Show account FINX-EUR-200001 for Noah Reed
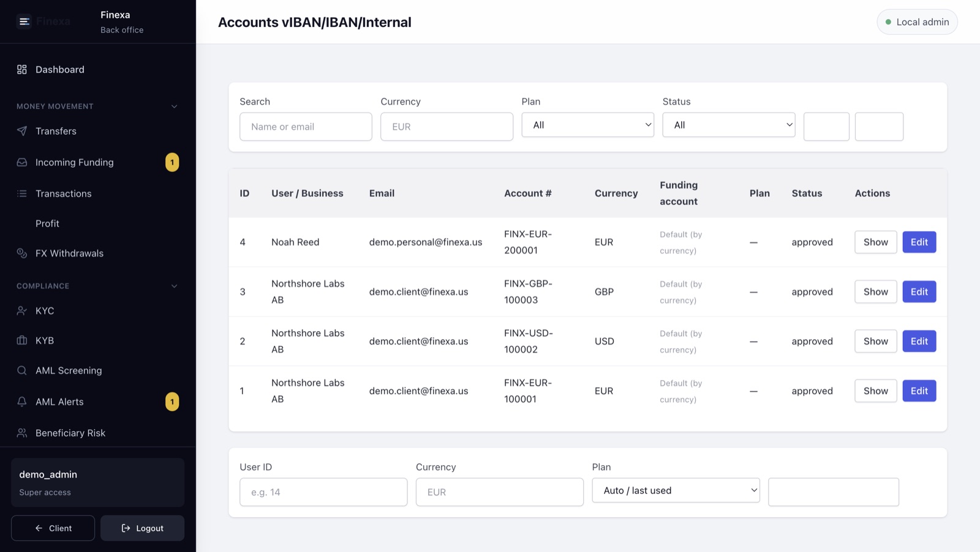Image resolution: width=980 pixels, height=552 pixels. pos(876,242)
